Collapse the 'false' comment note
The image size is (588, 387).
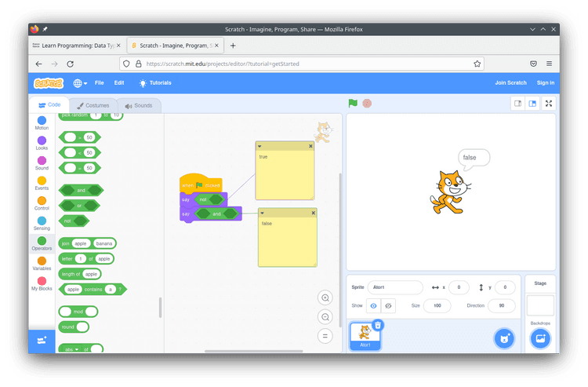point(263,212)
